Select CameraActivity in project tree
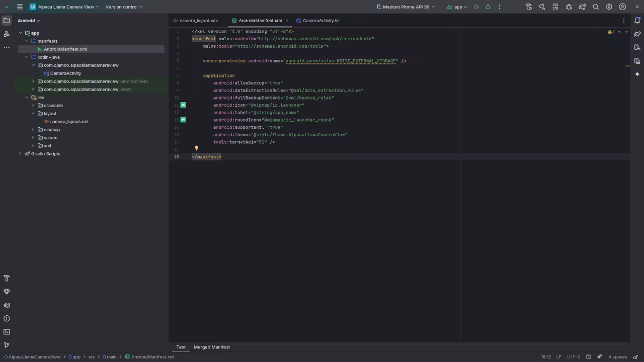Image resolution: width=644 pixels, height=362 pixels. (x=65, y=73)
